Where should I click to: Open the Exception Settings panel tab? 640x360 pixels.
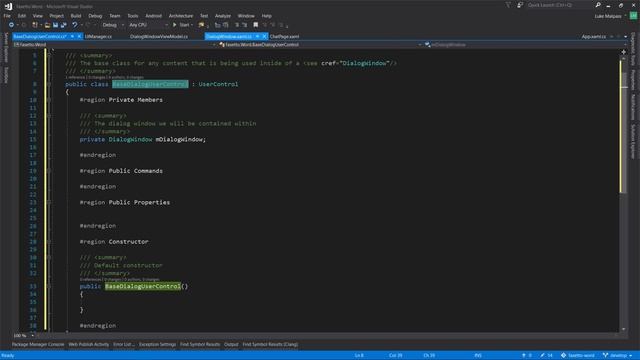(157, 344)
